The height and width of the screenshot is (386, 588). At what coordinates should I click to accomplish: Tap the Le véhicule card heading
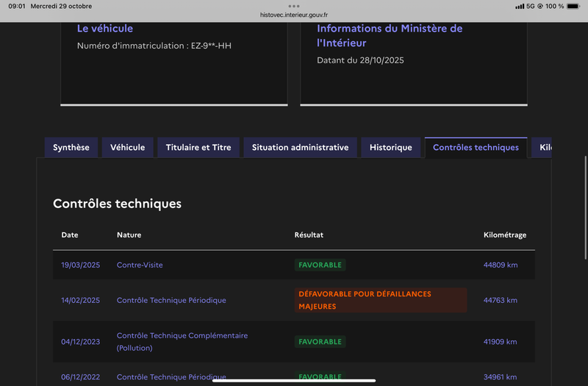coord(105,29)
